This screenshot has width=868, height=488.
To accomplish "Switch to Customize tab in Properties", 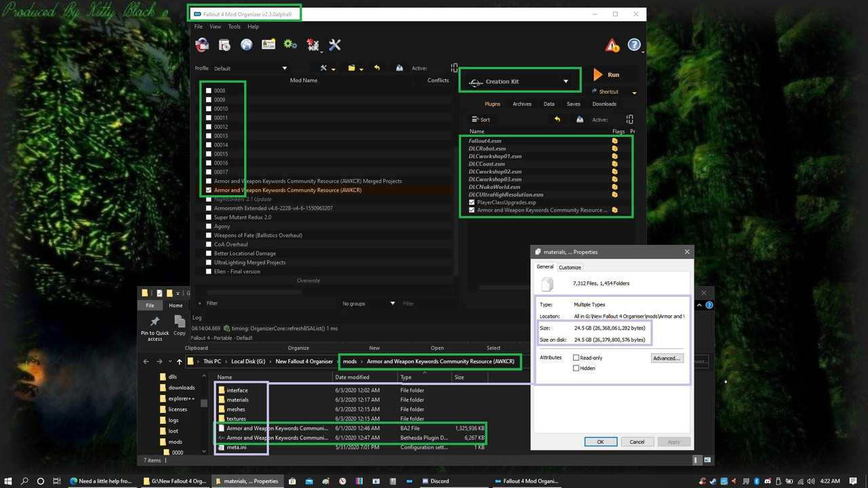I will (x=570, y=267).
